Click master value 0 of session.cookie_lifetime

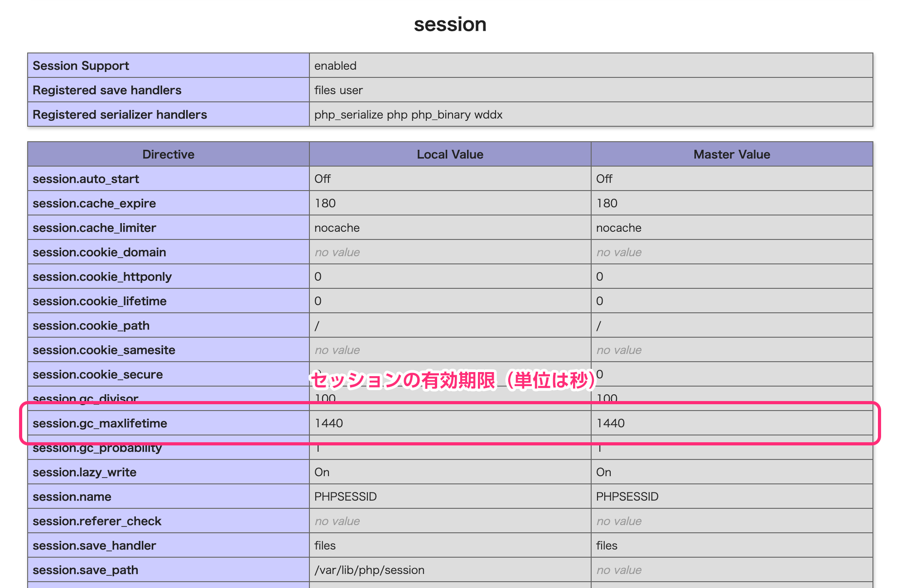600,301
